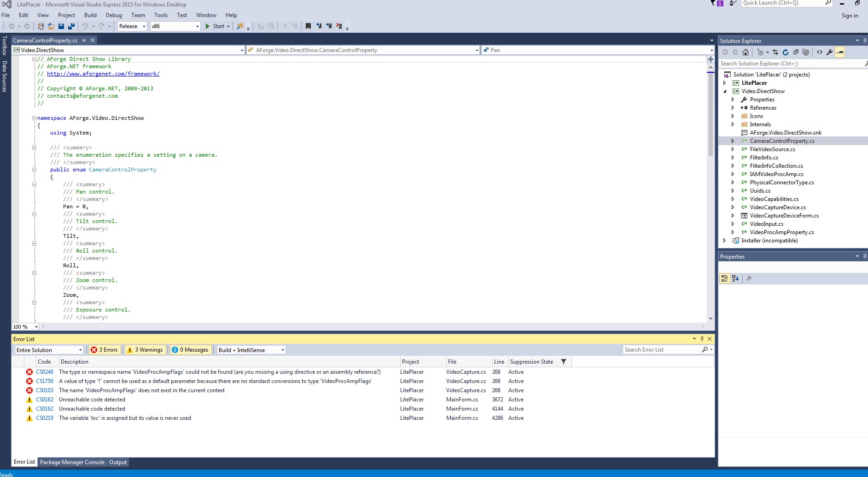
Task: Open error code CS1750 link
Action: coord(45,381)
